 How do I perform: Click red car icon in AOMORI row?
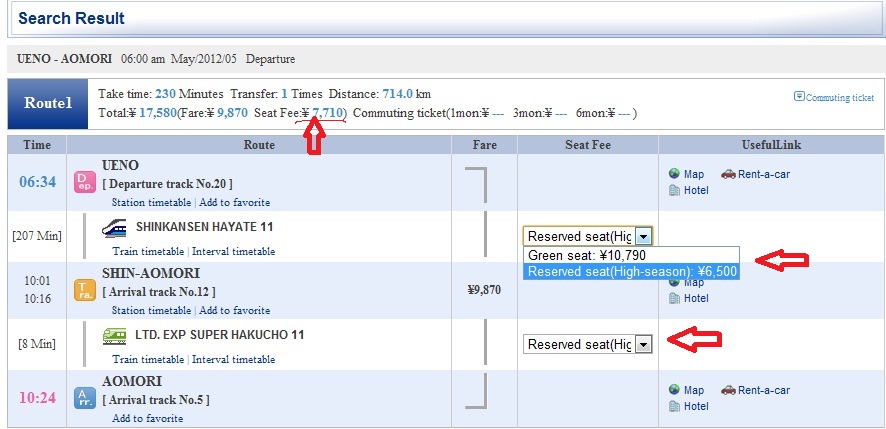tap(728, 390)
